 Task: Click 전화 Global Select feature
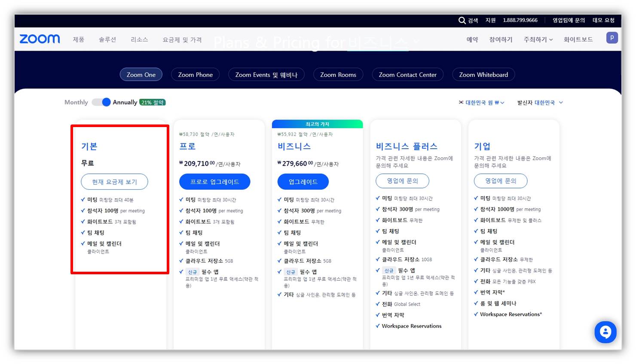401,304
